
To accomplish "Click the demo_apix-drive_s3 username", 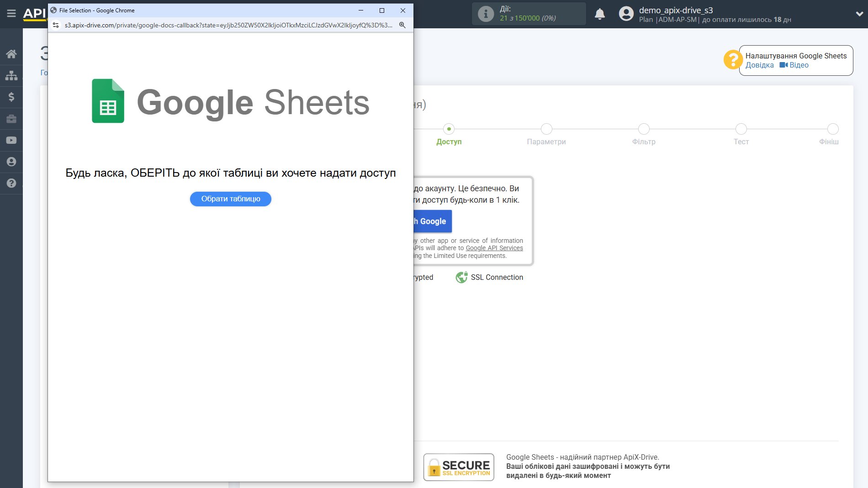I will tap(676, 10).
